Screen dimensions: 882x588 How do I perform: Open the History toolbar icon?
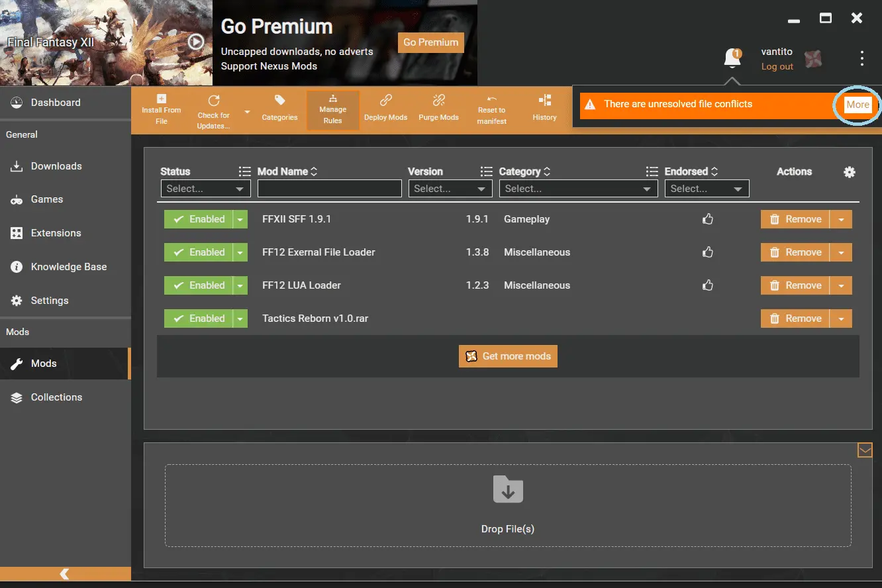544,100
